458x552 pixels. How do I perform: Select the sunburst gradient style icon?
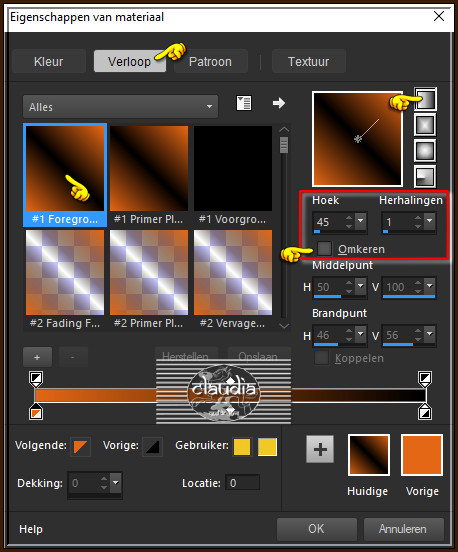(x=425, y=151)
